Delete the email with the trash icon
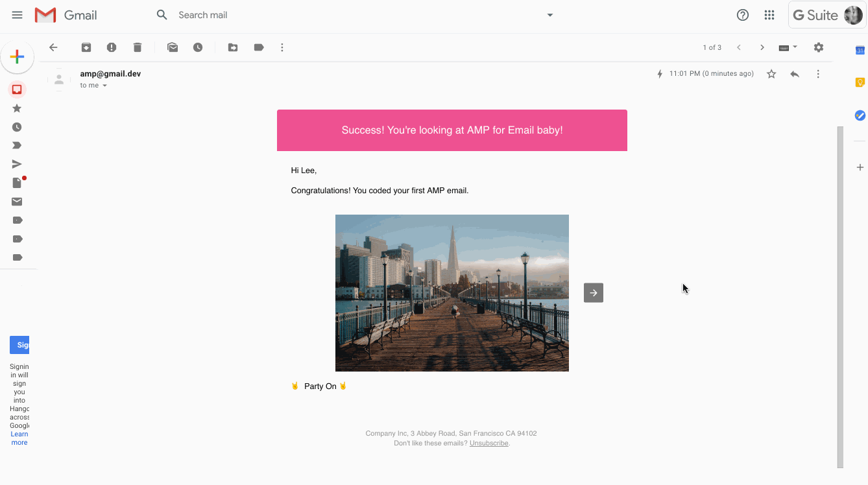 click(137, 47)
